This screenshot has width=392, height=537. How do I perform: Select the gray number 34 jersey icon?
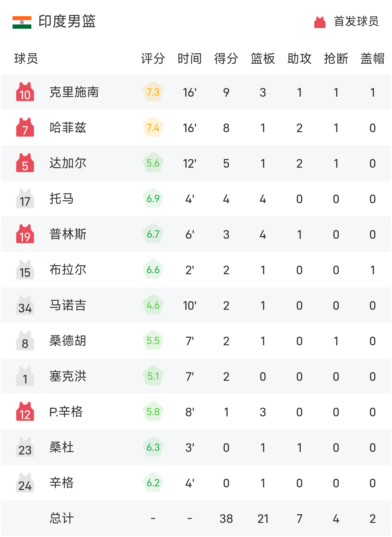[x=25, y=305]
